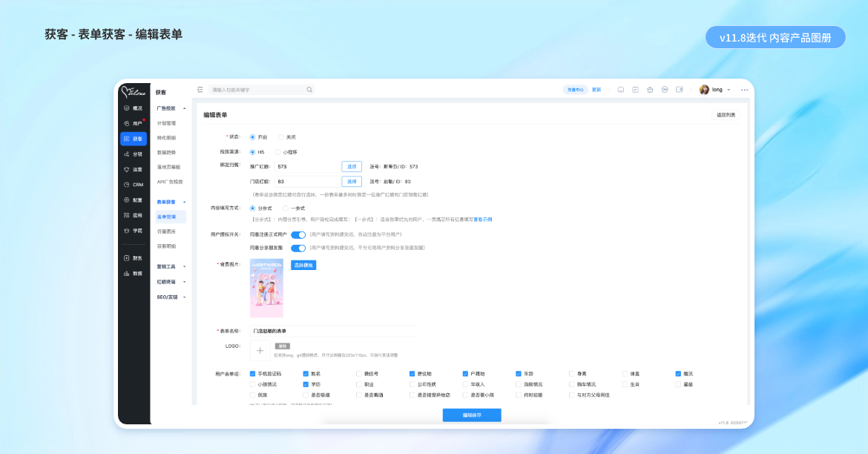This screenshot has width=868, height=454.
Task: Select 分步式 fill mode radio
Action: (252, 208)
